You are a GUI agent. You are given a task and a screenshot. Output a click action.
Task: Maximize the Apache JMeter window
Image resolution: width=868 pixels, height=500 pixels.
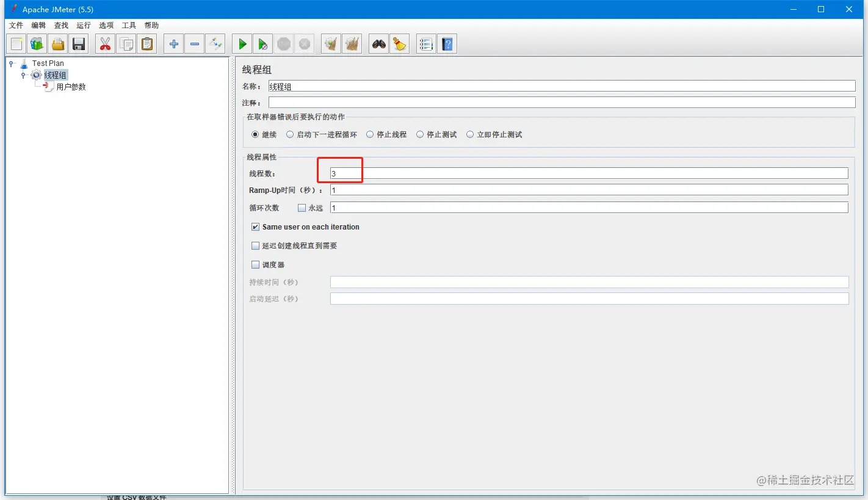[x=821, y=9]
